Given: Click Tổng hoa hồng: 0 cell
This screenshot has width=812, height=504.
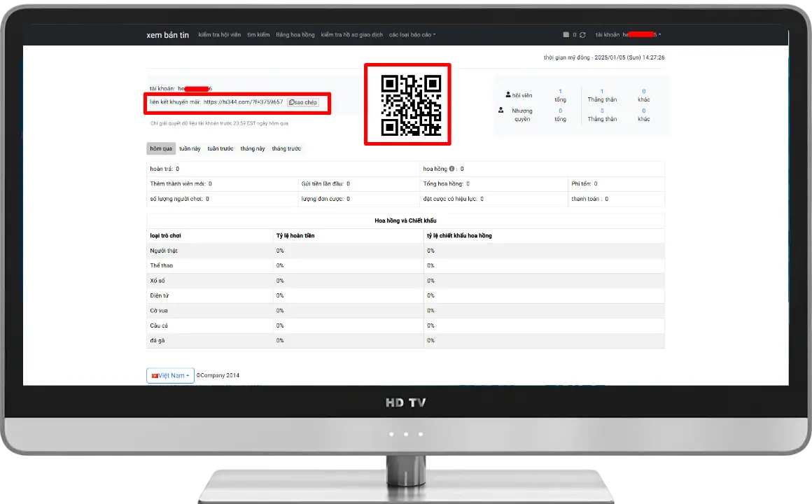Looking at the screenshot, I should [x=494, y=184].
